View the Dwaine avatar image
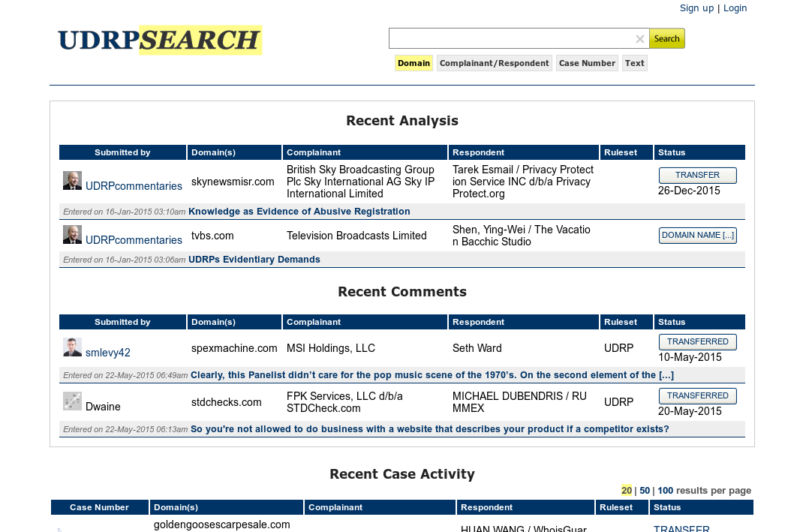Viewport: 791px width, 532px height. (72, 401)
